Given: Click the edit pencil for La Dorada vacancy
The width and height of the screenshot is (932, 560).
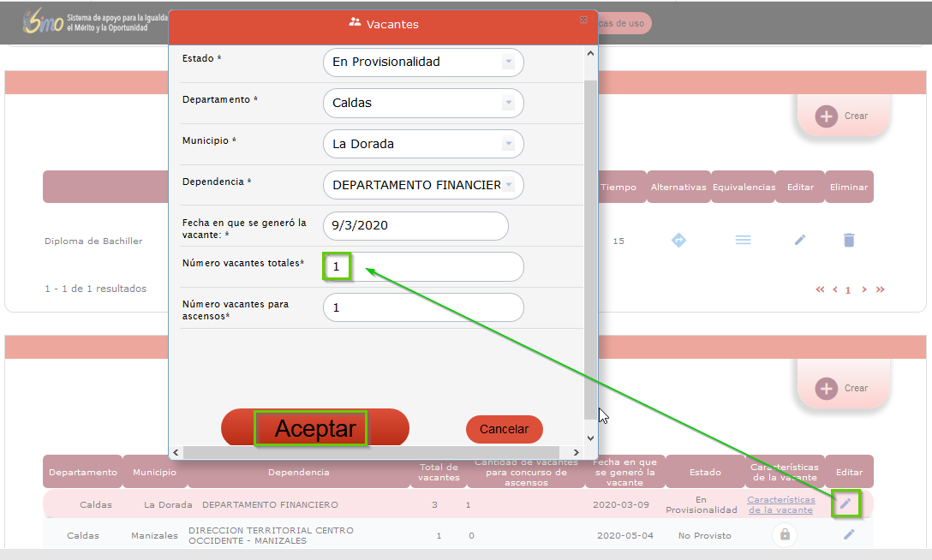Looking at the screenshot, I should 845,504.
